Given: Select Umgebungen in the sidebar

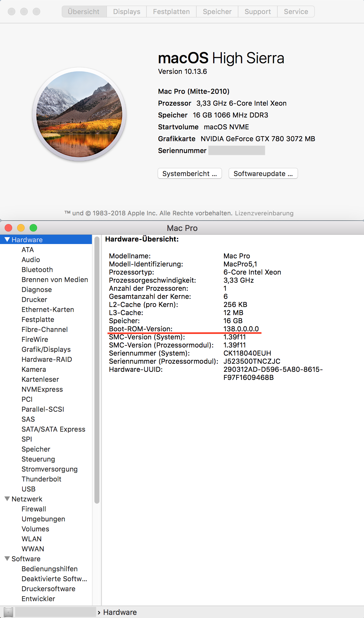Looking at the screenshot, I should point(43,519).
